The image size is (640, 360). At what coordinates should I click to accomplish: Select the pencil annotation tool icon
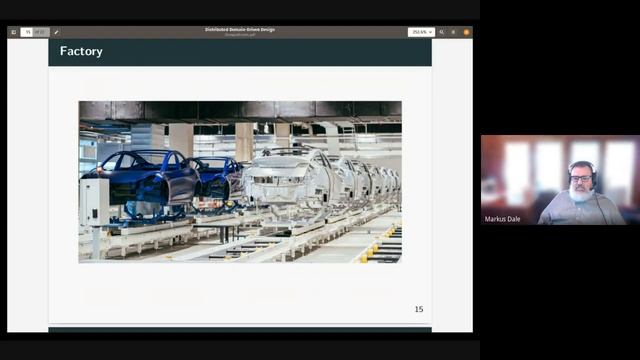coord(56,32)
